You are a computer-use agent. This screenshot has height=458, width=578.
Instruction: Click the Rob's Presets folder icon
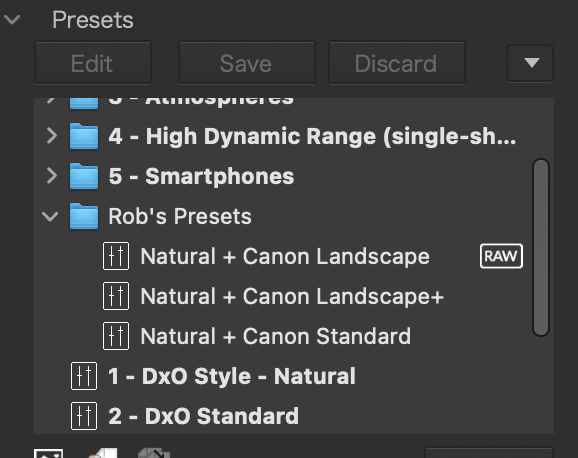(84, 216)
